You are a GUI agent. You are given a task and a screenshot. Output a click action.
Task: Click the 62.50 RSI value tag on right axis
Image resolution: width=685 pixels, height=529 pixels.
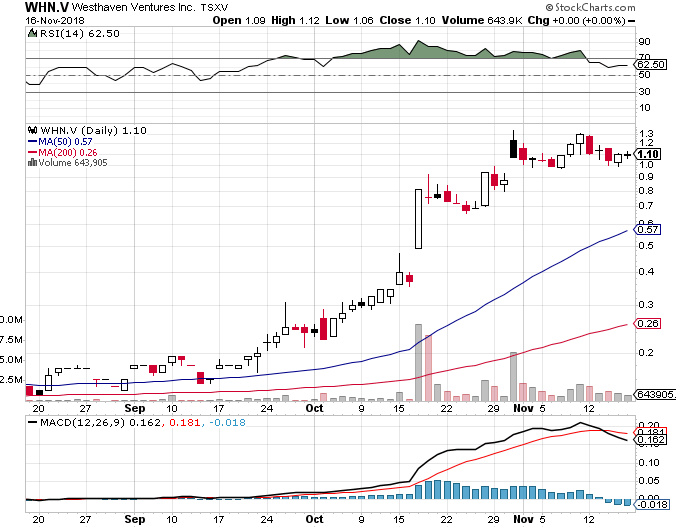651,65
